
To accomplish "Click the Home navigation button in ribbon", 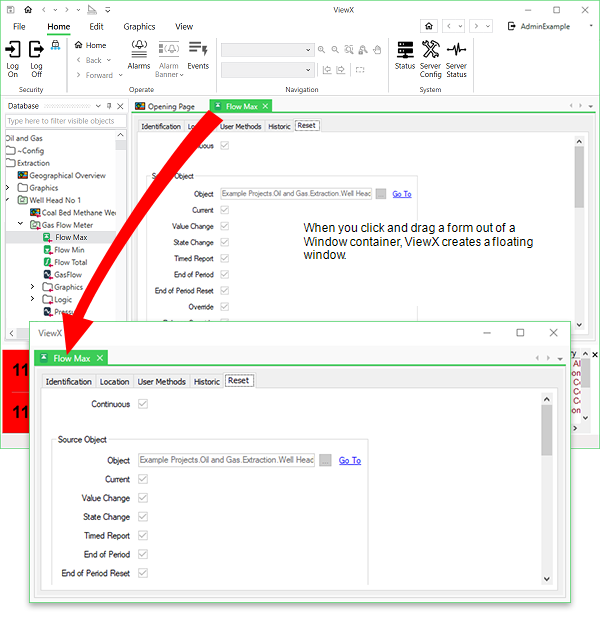I will tap(90, 45).
